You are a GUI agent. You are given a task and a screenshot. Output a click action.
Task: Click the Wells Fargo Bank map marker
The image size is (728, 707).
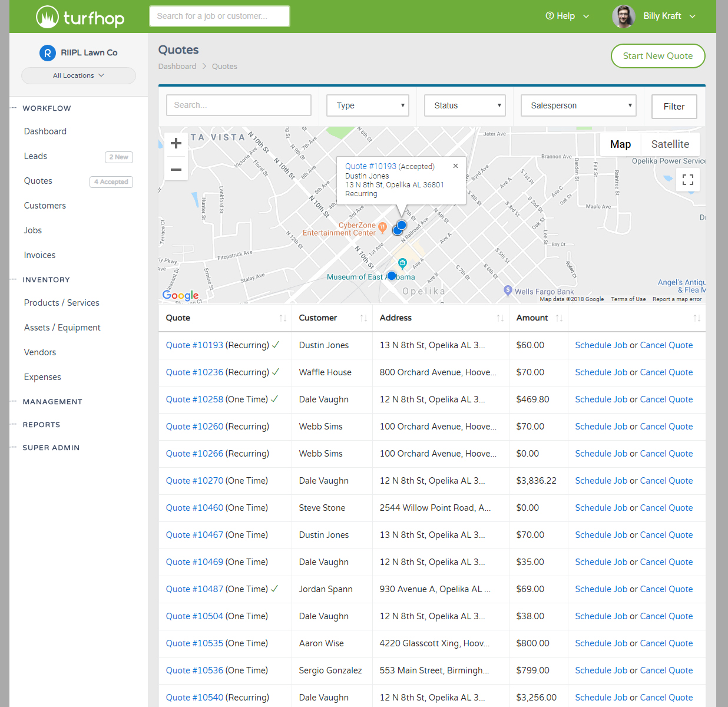point(508,290)
